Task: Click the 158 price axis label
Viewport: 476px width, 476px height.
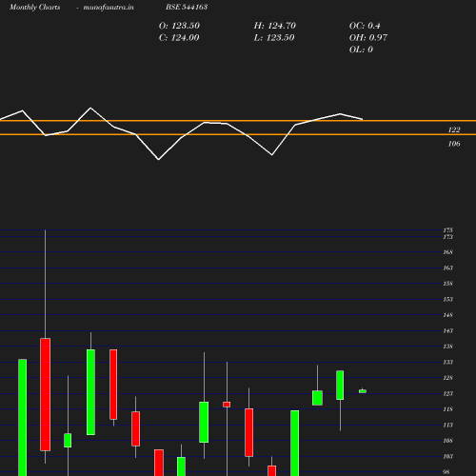Action: [x=448, y=284]
